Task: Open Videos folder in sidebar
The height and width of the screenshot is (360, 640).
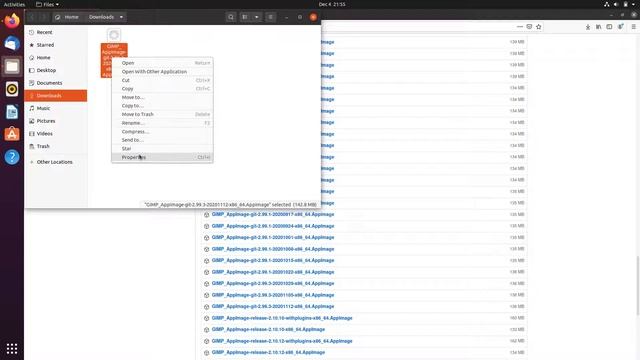Action: tap(56, 133)
